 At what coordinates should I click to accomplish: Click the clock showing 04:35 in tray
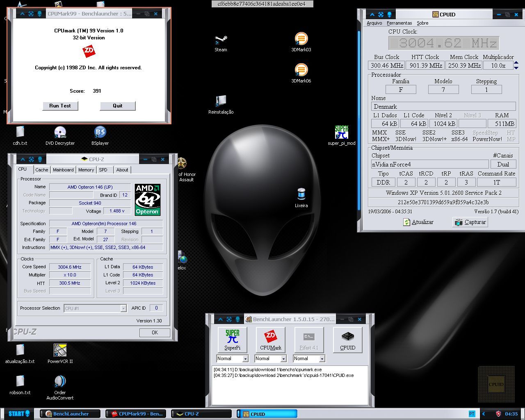[511, 414]
